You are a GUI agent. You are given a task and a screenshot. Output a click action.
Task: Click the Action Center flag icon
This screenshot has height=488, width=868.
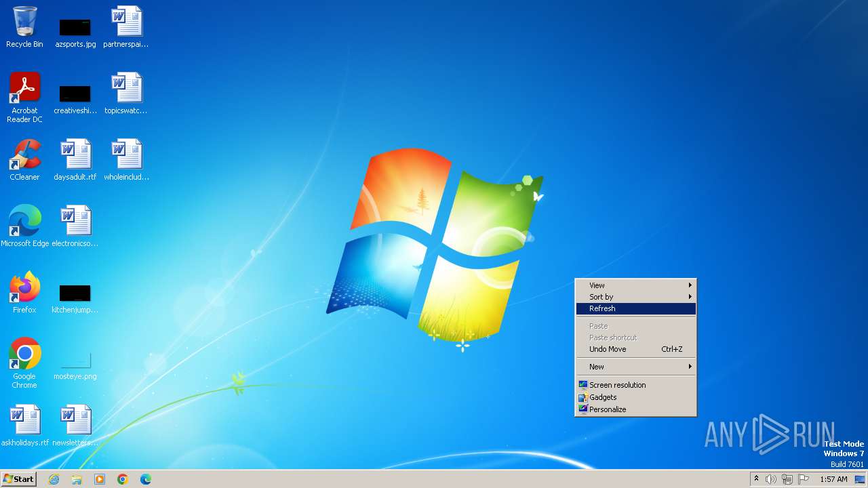click(x=804, y=479)
